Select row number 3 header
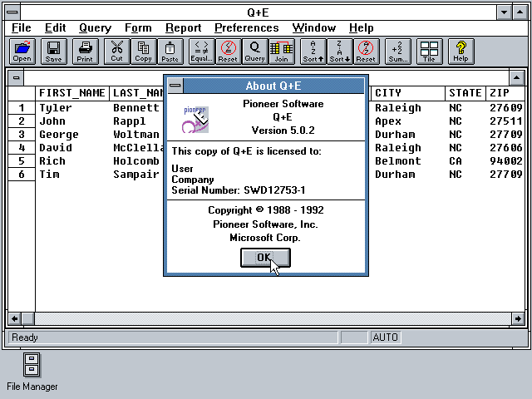The height and width of the screenshot is (399, 532). (x=22, y=135)
